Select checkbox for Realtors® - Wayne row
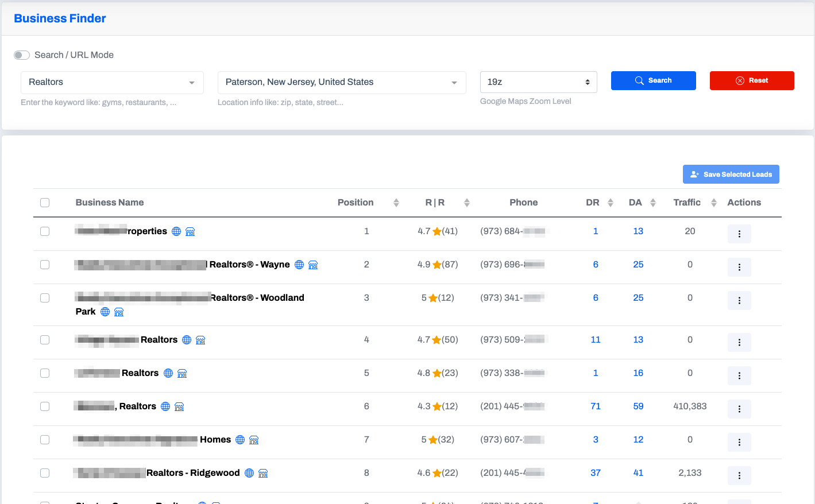Image resolution: width=815 pixels, height=504 pixels. [45, 265]
